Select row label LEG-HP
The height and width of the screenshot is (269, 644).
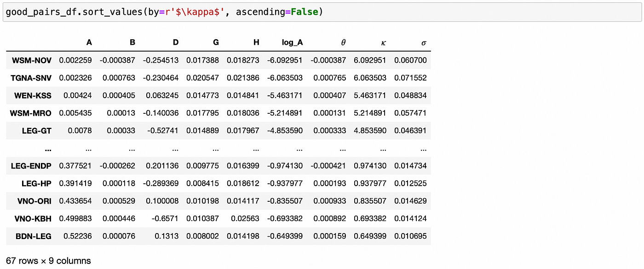pos(36,183)
